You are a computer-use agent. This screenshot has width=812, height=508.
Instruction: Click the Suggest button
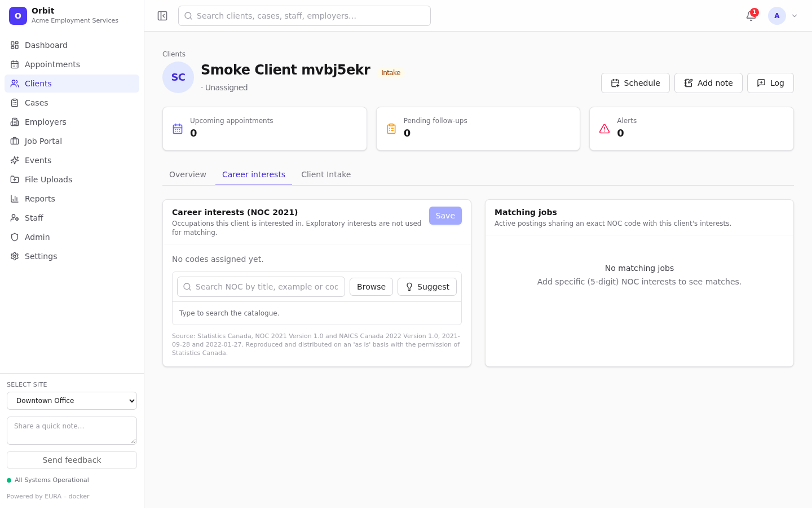pos(427,287)
